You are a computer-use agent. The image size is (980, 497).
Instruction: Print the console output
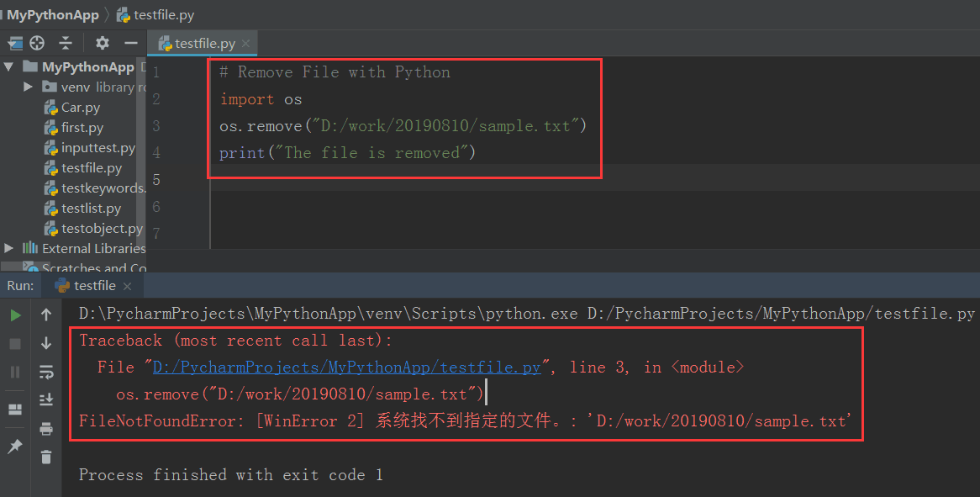(46, 429)
